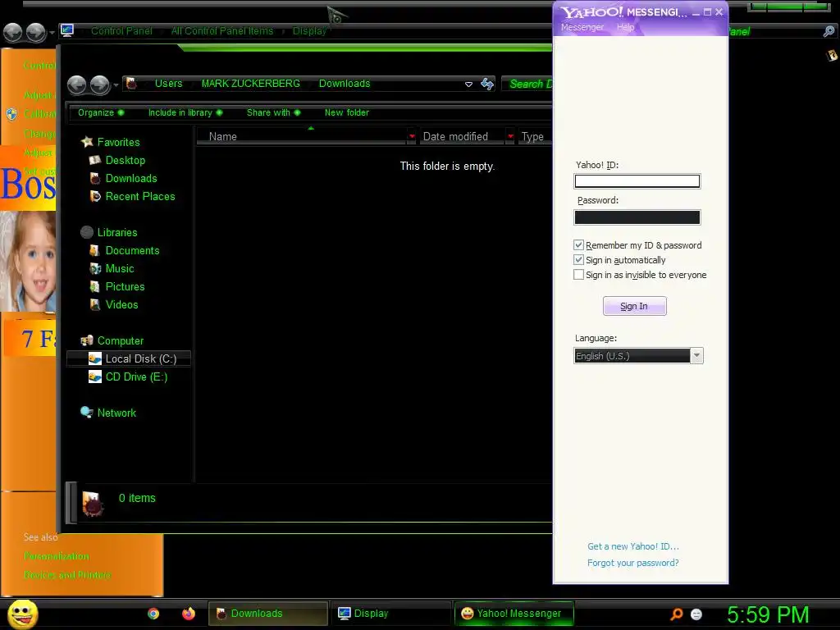Toggle Sign in automatically checkbox
This screenshot has height=630, width=840.
coord(578,260)
